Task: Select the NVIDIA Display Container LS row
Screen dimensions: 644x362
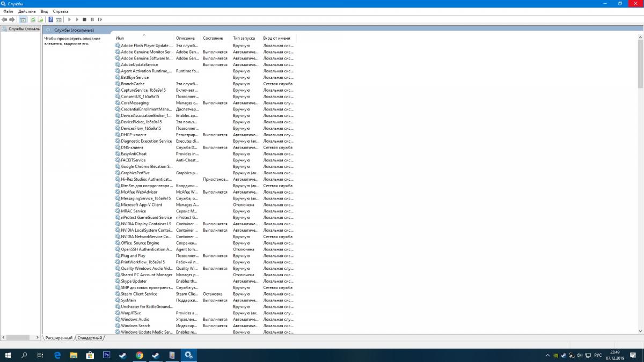Action: (205, 224)
